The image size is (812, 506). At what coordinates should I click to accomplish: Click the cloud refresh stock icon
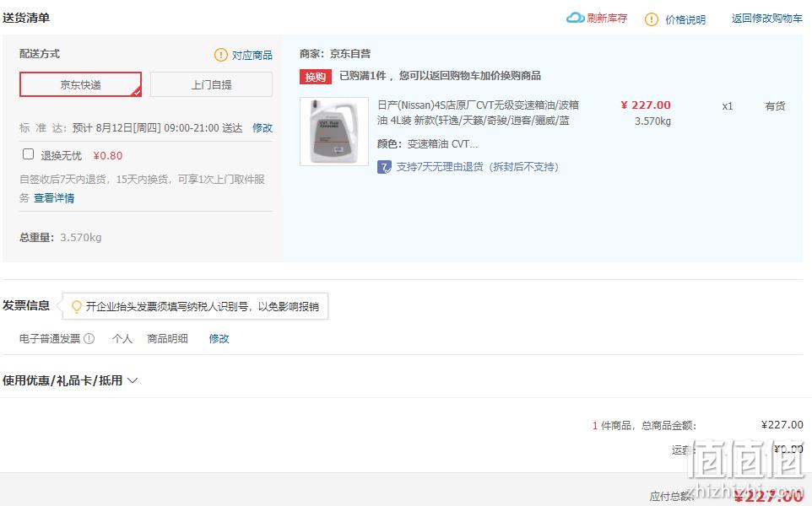[575, 18]
